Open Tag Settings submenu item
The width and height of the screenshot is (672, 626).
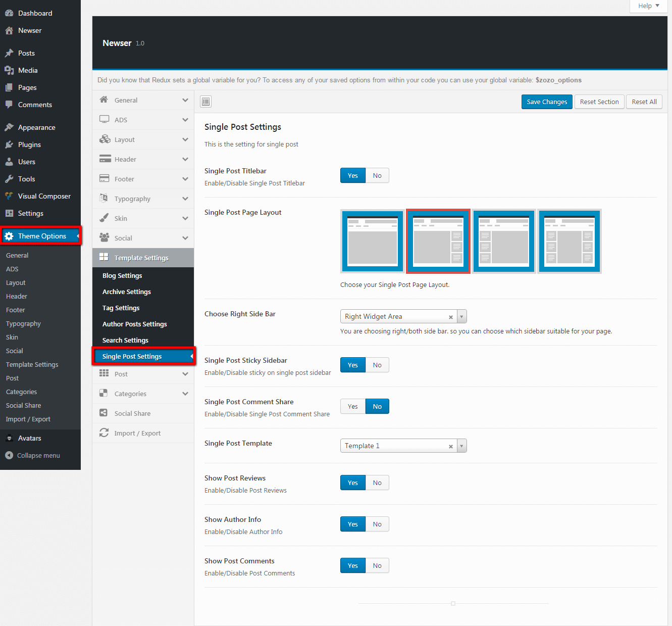click(x=143, y=308)
